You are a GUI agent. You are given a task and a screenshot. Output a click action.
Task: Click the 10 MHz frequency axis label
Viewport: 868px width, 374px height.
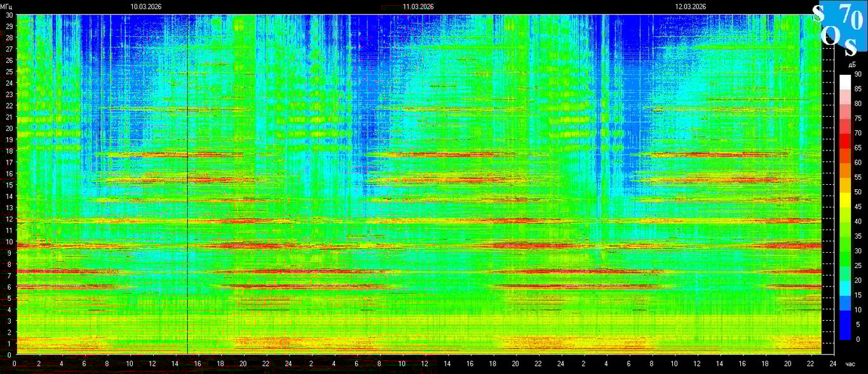point(9,242)
